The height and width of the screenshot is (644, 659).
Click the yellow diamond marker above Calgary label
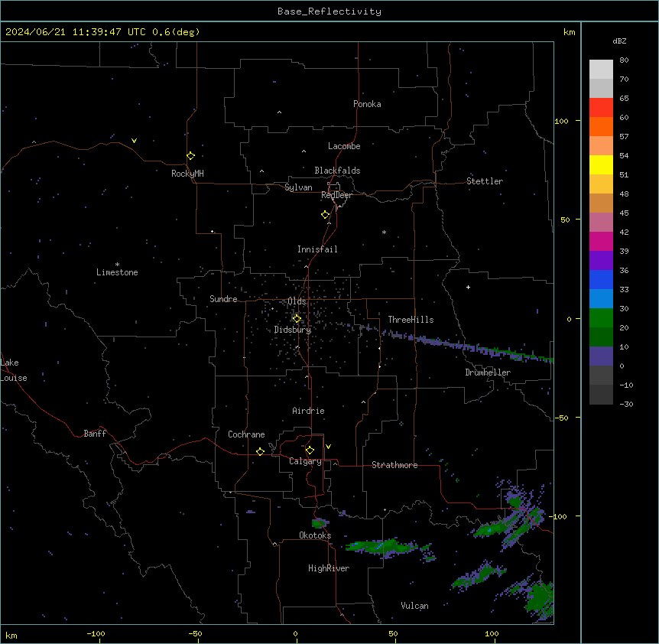click(310, 450)
